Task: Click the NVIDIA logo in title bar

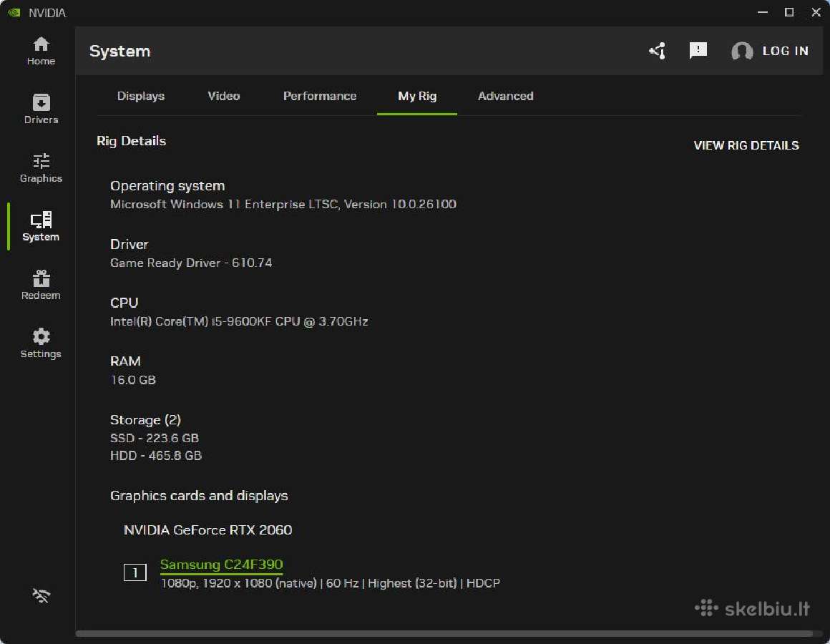Action: pos(14,12)
